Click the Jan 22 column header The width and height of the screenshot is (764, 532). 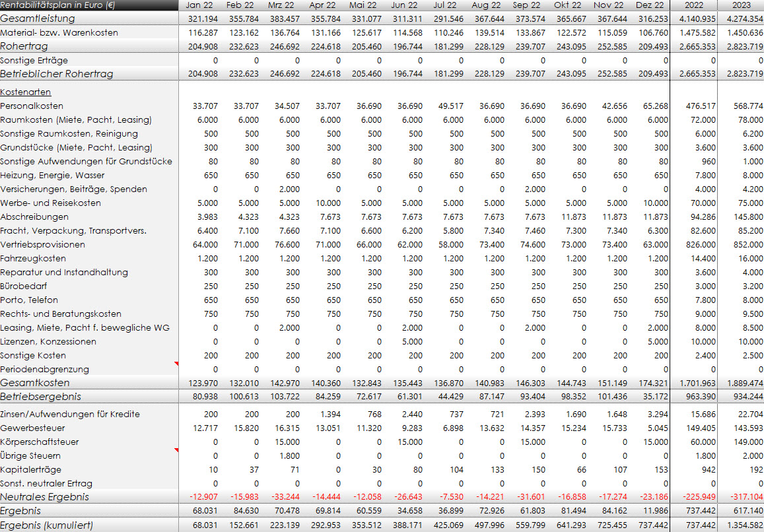(x=199, y=5)
